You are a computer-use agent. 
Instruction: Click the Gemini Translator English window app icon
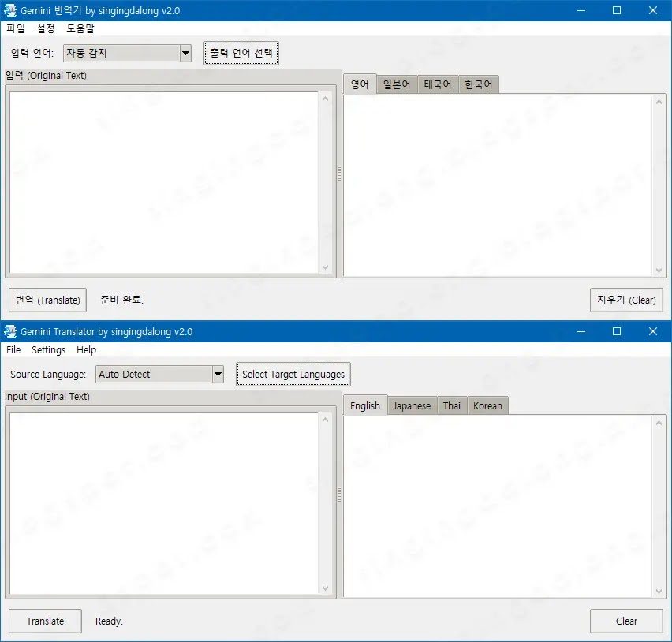pyautogui.click(x=10, y=331)
